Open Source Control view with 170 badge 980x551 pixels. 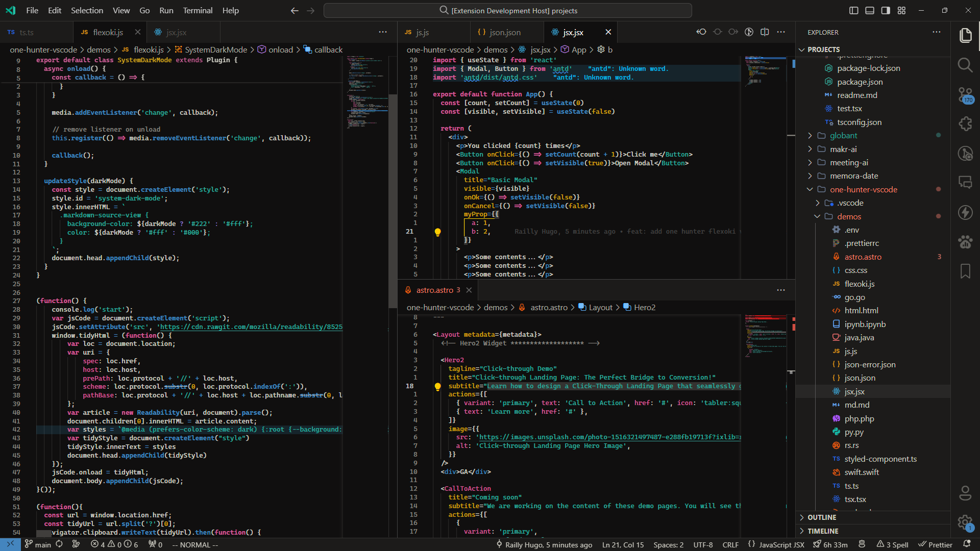pos(965,95)
